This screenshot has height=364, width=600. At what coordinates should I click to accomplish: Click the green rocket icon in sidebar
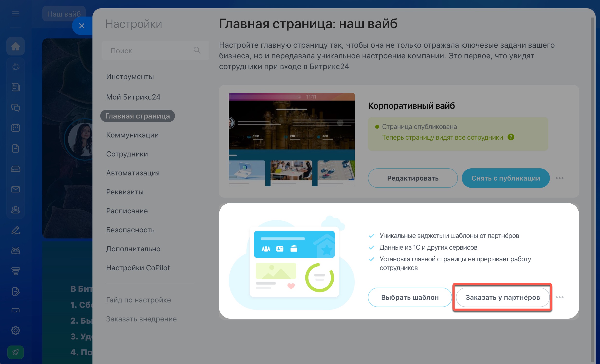(x=15, y=352)
